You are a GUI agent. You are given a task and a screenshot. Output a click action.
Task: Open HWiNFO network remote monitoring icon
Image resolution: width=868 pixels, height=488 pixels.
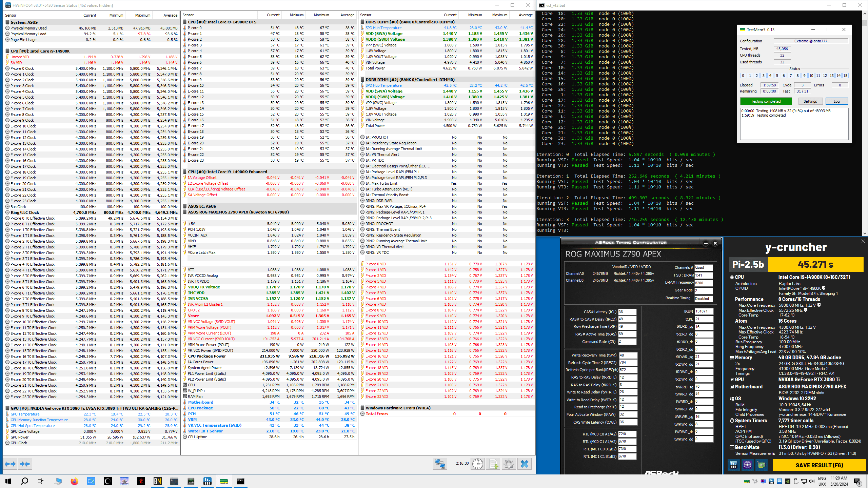[440, 464]
